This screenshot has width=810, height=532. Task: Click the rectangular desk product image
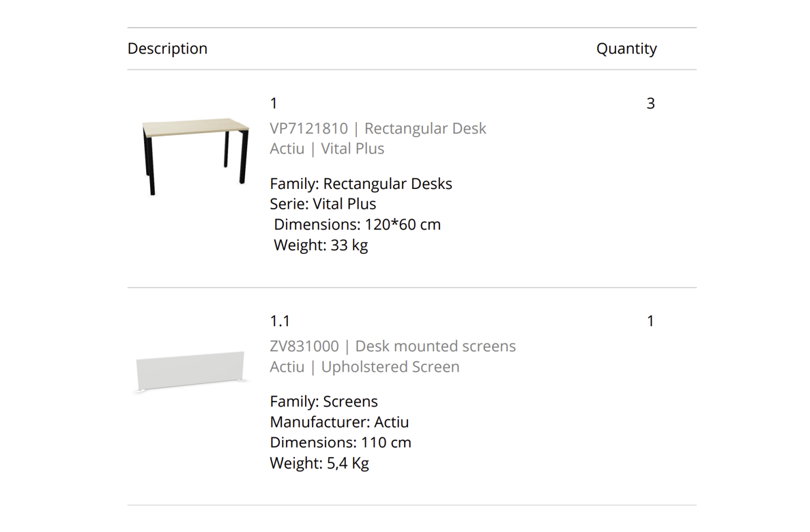pos(195,156)
